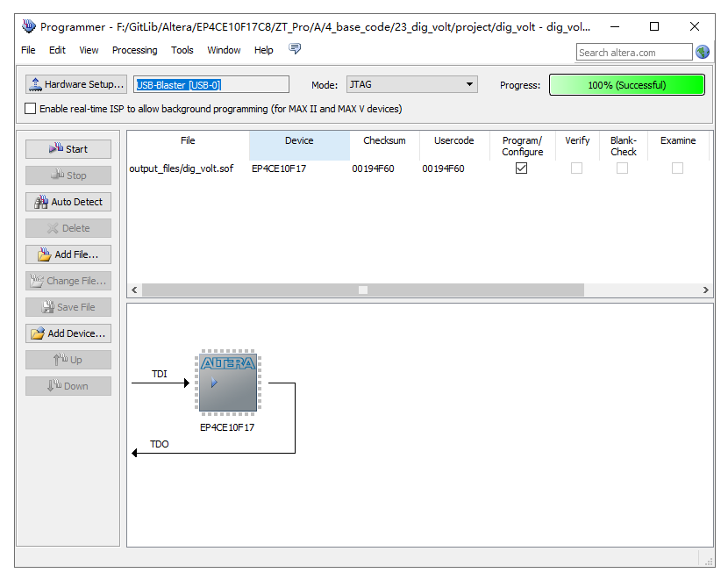Image resolution: width=728 pixels, height=580 pixels.
Task: Click the Usercode column header
Action: [x=454, y=146]
